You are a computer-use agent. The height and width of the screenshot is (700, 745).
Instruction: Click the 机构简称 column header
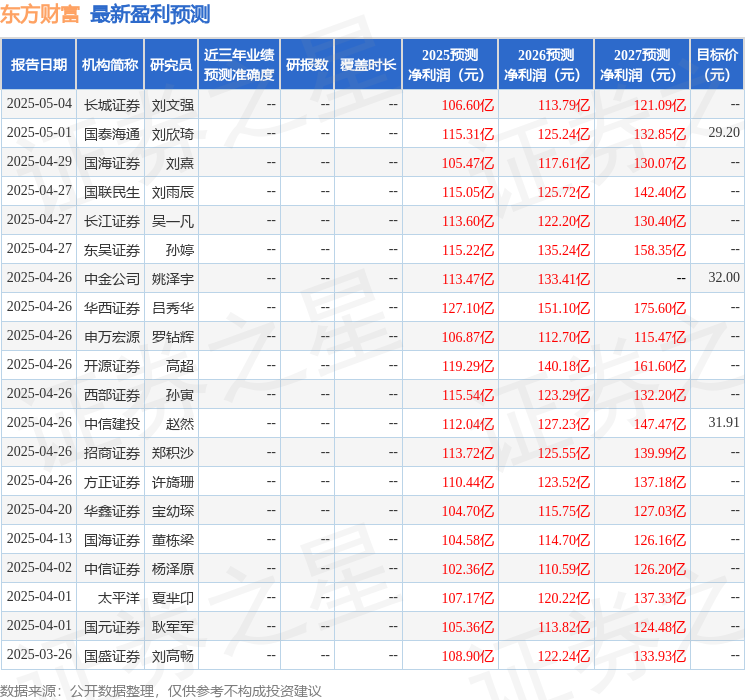point(110,65)
